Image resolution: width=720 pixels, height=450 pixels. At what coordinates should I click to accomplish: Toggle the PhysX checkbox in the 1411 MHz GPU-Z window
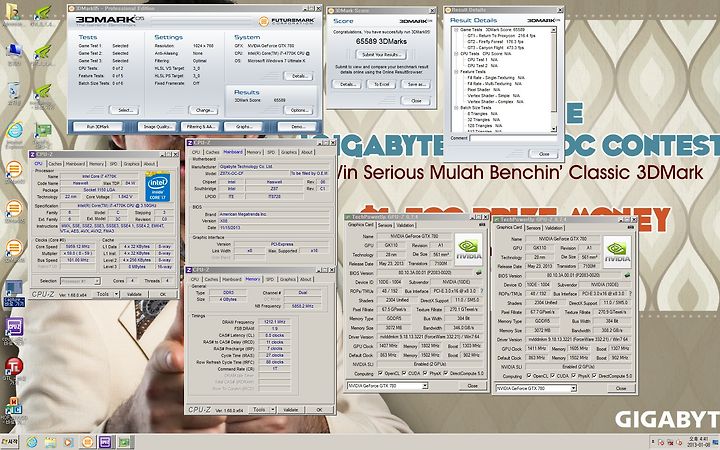574,376
